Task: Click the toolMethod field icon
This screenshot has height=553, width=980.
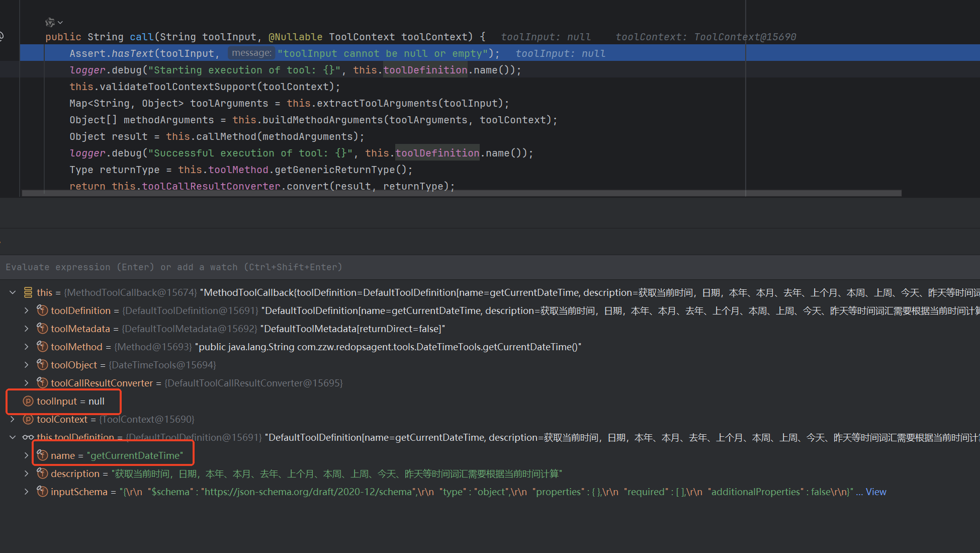Action: click(x=43, y=347)
